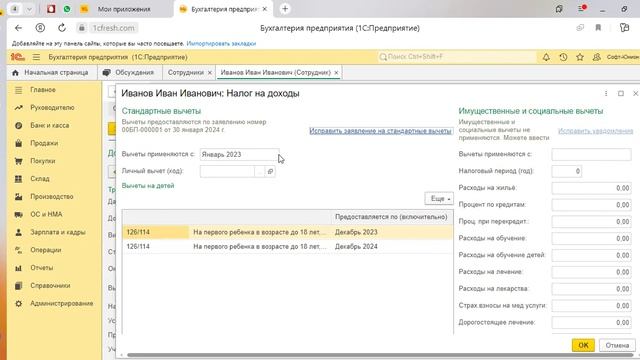Viewport: 640px width, 360px height.
Task: Focus the 1C search field
Action: coord(456,57)
